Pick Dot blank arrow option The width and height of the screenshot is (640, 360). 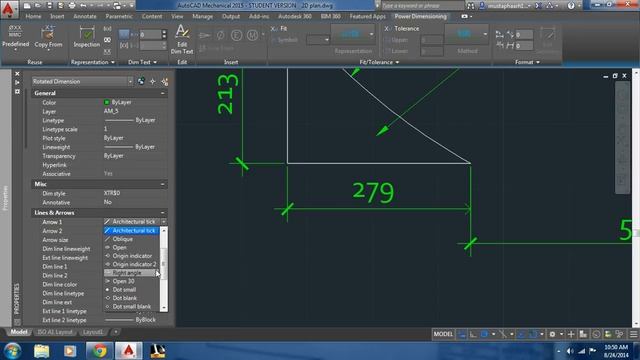[x=131, y=298]
